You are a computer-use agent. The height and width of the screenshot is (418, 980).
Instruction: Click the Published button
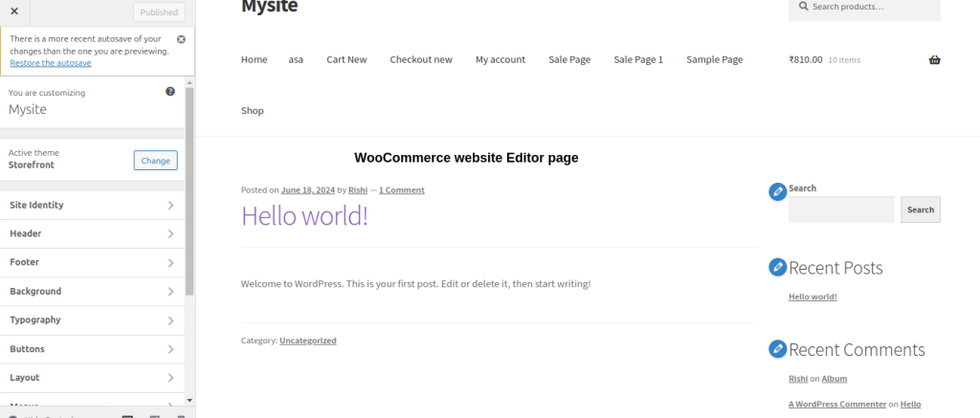pos(160,11)
